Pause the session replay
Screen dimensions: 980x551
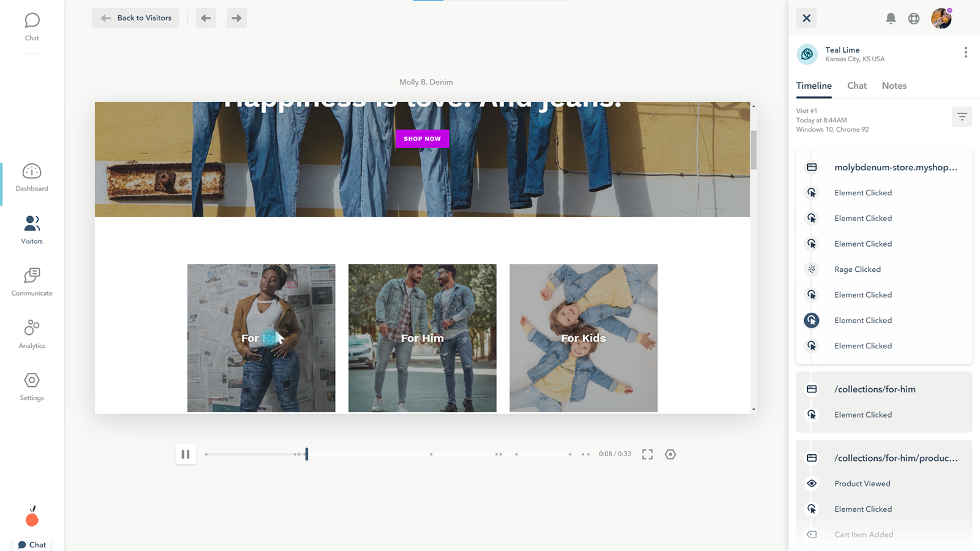pos(186,454)
